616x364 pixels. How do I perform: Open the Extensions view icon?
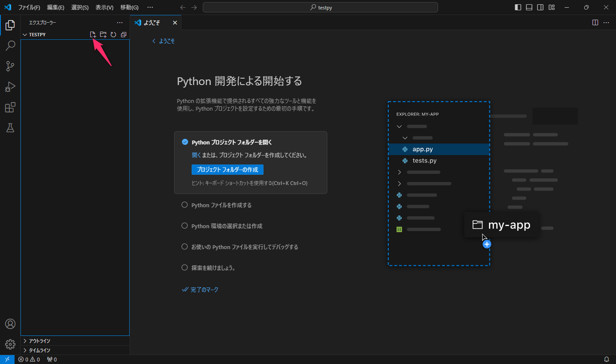10,107
